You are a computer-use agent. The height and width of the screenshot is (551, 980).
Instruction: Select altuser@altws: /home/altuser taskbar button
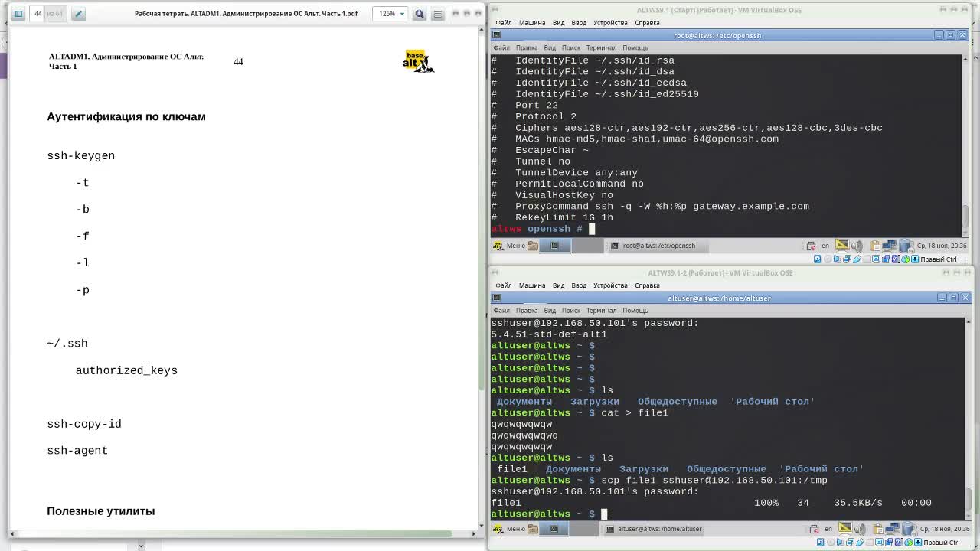(x=654, y=529)
